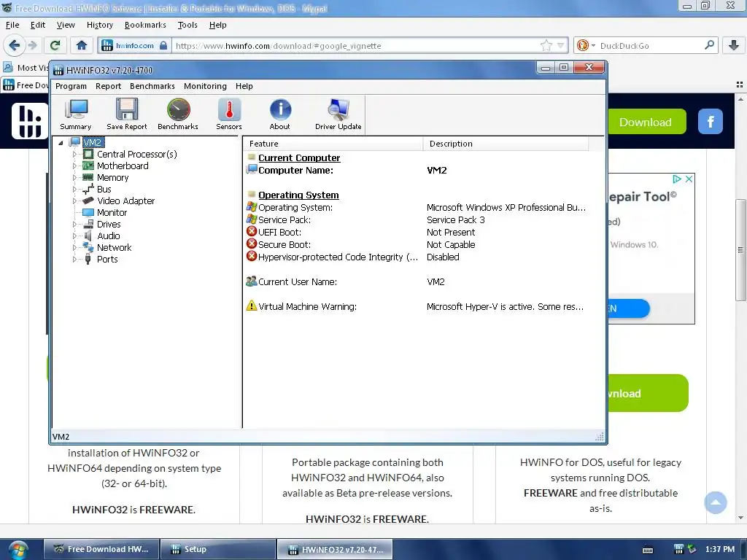Click the browser Back arrow button
747x560 pixels.
(15, 45)
